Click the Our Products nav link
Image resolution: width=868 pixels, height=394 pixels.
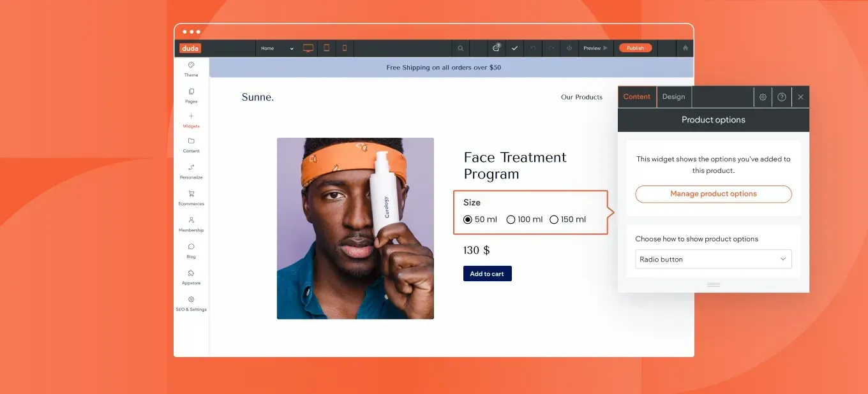[x=581, y=98]
